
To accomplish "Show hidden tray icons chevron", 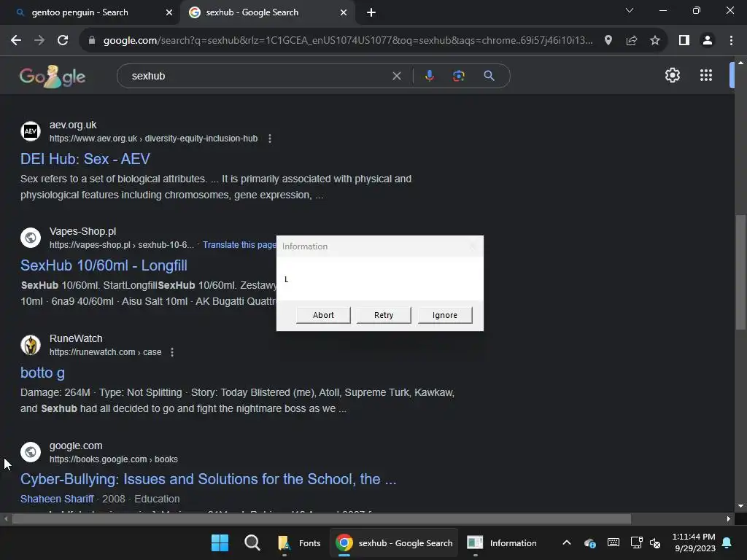I will (x=566, y=542).
